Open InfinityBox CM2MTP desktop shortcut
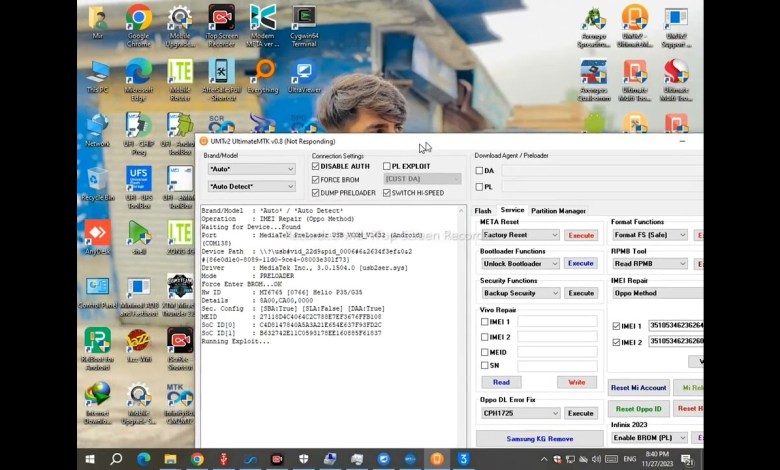Viewport: 780px width, 470px height. click(180, 403)
